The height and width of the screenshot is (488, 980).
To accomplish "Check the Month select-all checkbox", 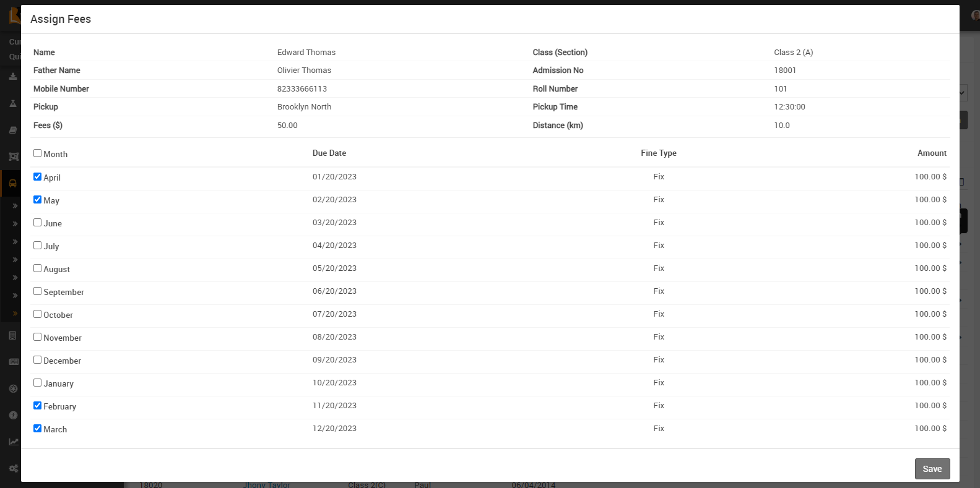I will tap(38, 153).
